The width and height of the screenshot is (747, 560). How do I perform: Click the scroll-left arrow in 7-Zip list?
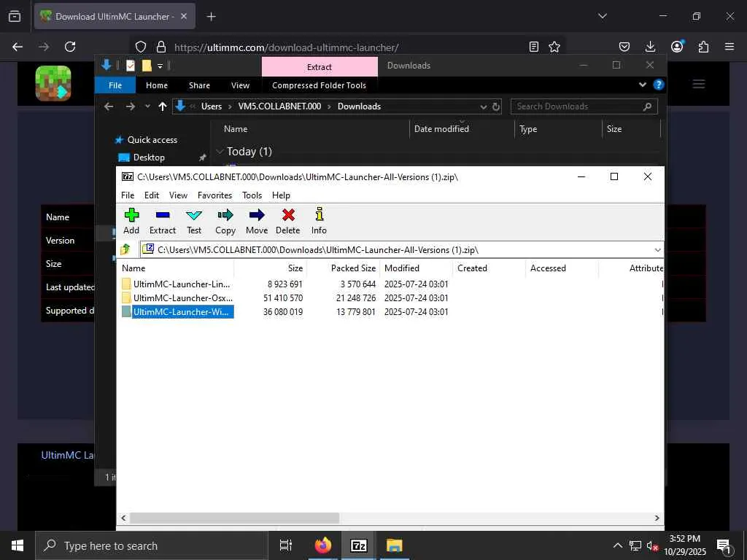124,518
